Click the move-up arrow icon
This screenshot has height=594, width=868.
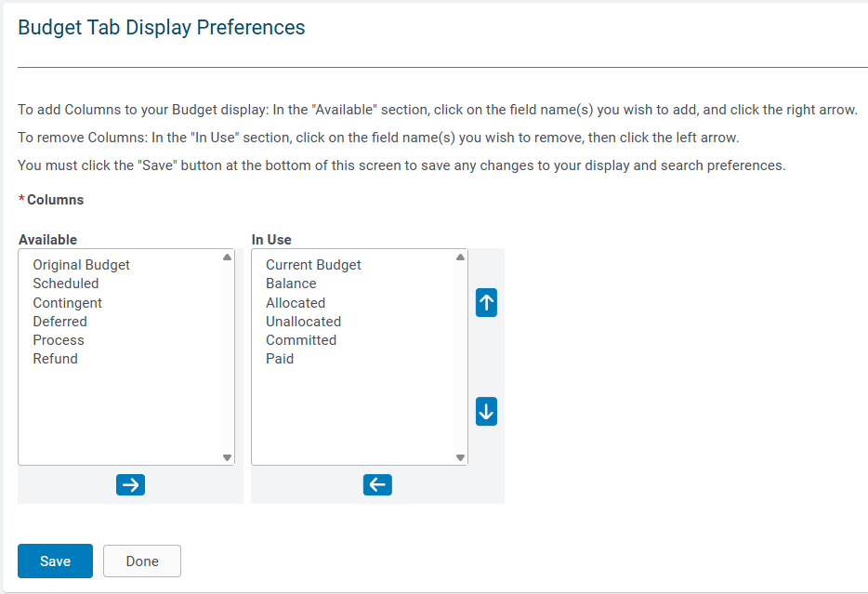pyautogui.click(x=486, y=302)
